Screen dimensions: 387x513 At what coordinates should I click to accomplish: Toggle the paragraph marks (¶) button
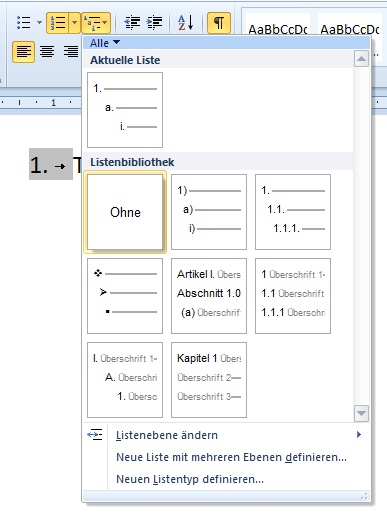(x=219, y=23)
